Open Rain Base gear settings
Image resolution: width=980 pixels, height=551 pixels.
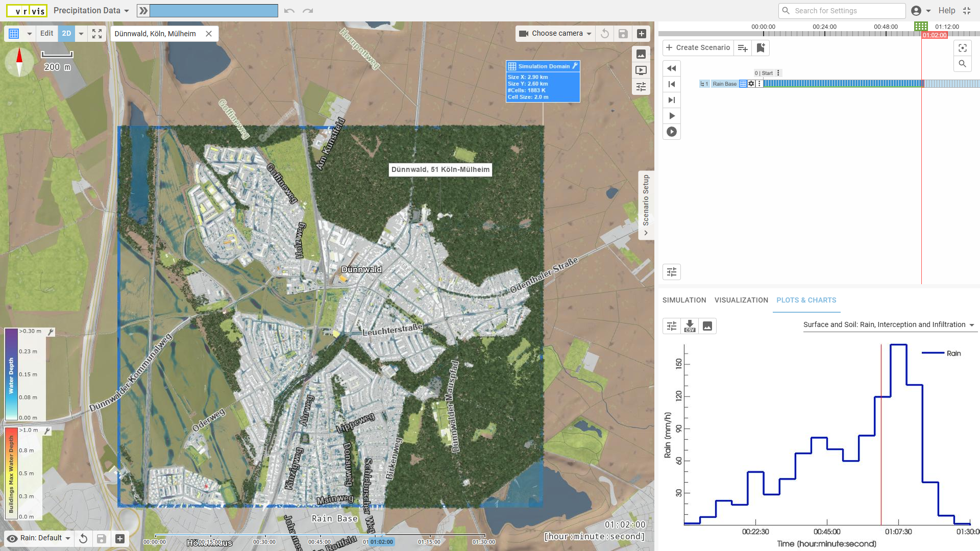coord(751,84)
